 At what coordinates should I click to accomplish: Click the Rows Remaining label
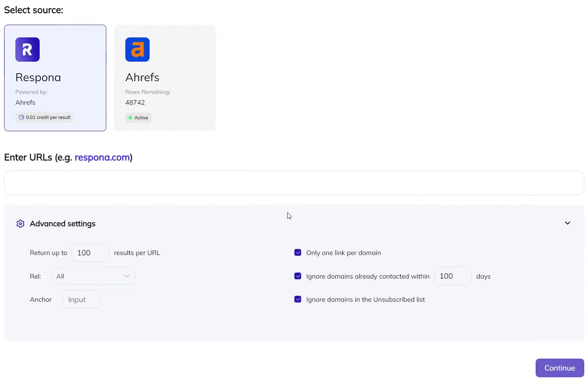148,92
